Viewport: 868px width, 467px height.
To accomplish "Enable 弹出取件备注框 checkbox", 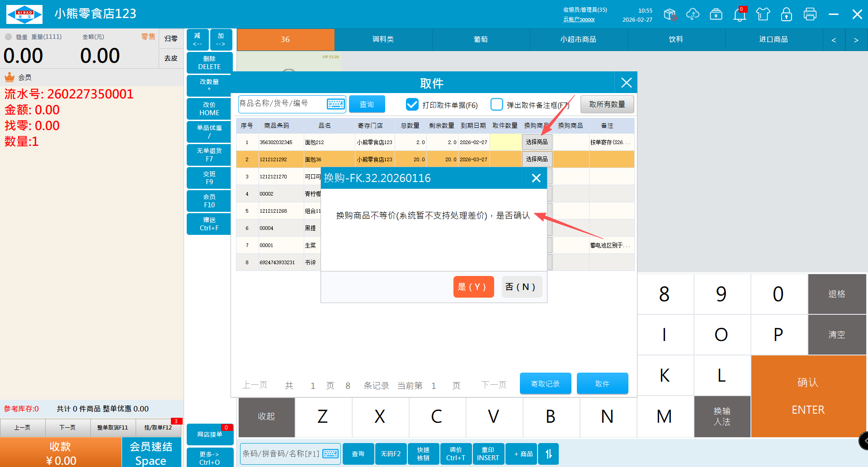I will coord(496,105).
